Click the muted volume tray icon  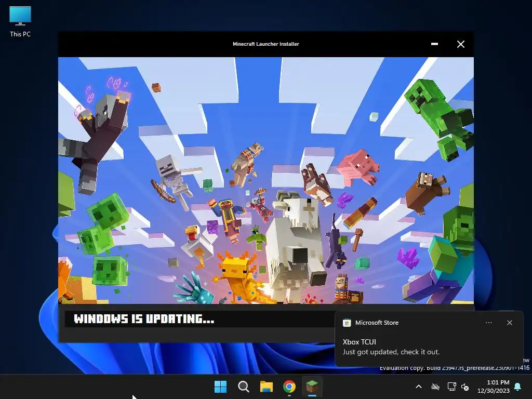[465, 387]
